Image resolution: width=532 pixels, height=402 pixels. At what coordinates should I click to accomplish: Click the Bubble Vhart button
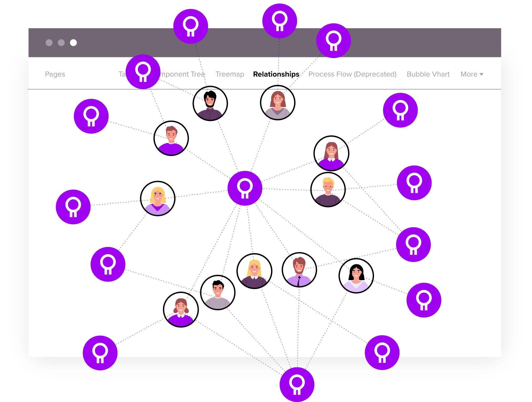point(428,74)
